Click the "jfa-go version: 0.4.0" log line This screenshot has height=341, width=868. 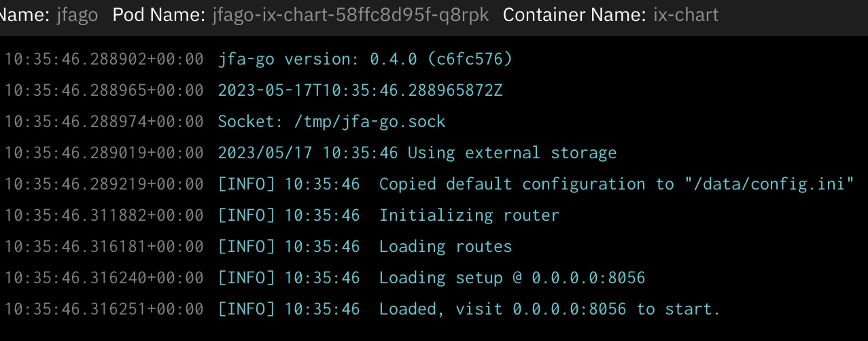click(365, 60)
